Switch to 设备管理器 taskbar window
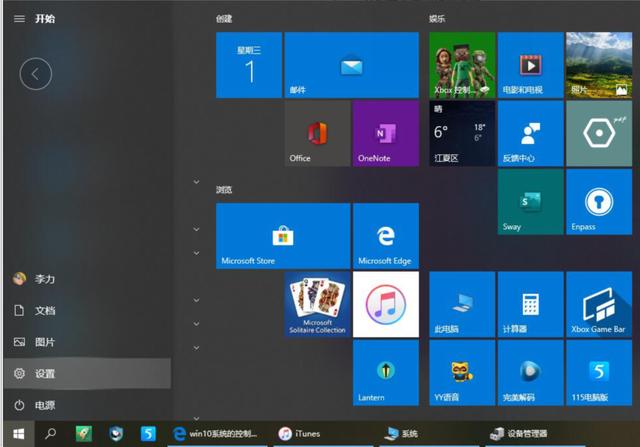The image size is (640, 447). pyautogui.click(x=535, y=434)
